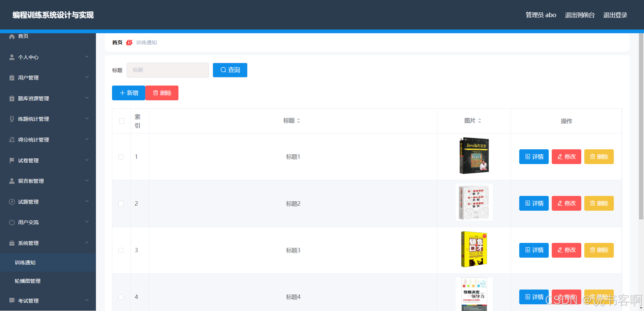This screenshot has height=311, width=644.
Task: Click the 用户管理 clipboard icon
Action: click(12, 78)
